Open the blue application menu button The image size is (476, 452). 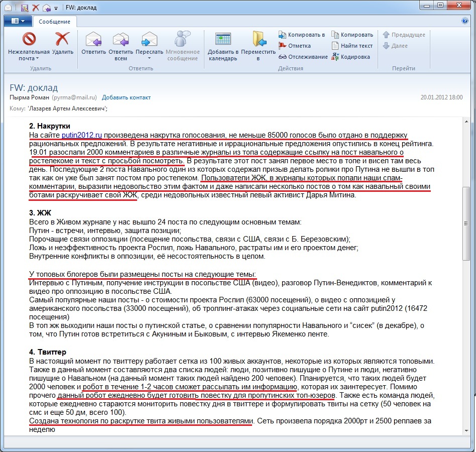point(17,21)
